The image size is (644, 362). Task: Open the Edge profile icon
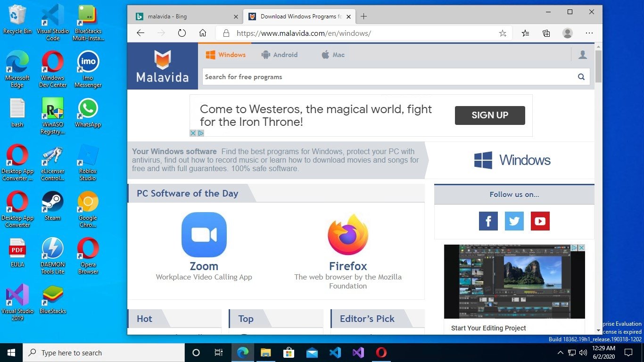coord(568,33)
